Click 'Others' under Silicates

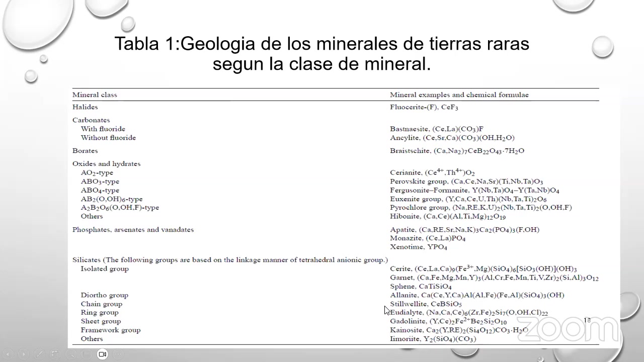click(x=92, y=339)
